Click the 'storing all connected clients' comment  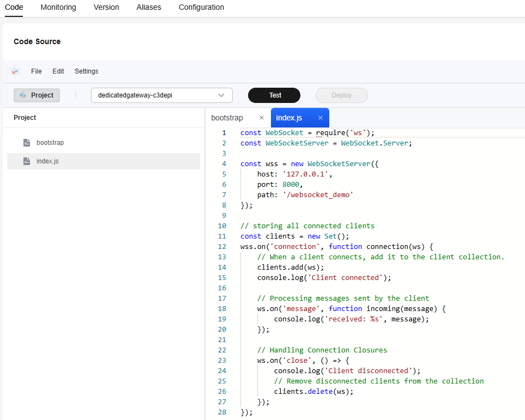click(x=307, y=226)
